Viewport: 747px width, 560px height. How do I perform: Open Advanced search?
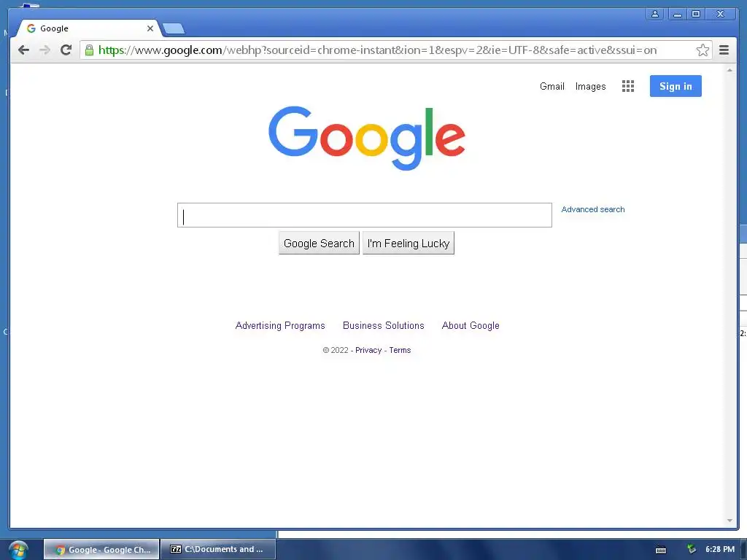pos(592,209)
